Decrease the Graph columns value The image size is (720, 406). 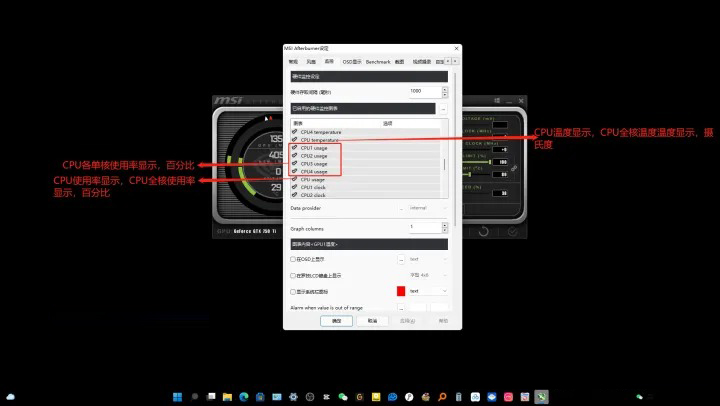[444, 231]
